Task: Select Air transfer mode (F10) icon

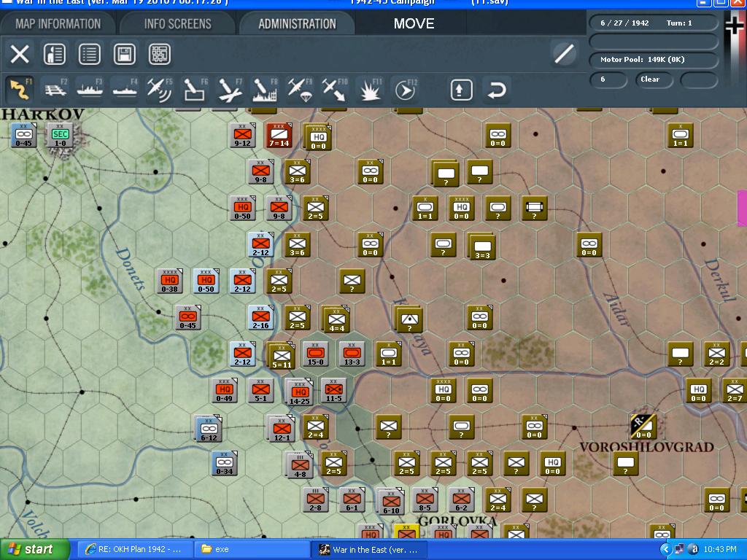Action: tap(334, 90)
